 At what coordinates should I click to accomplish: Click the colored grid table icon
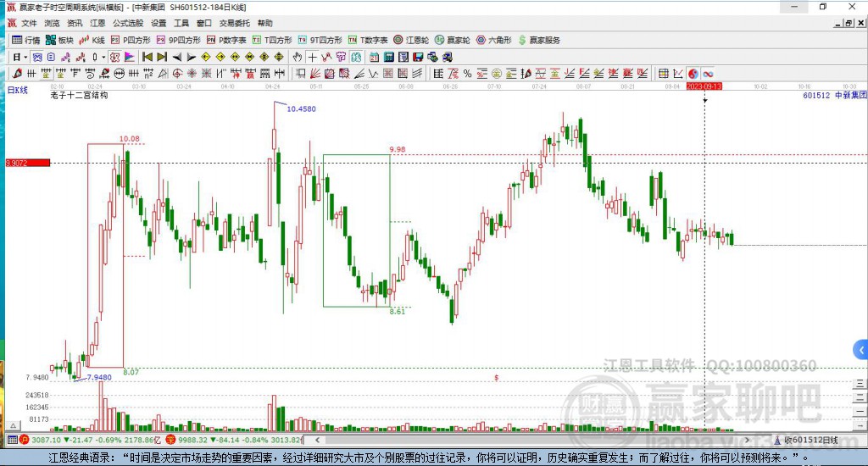[663, 73]
